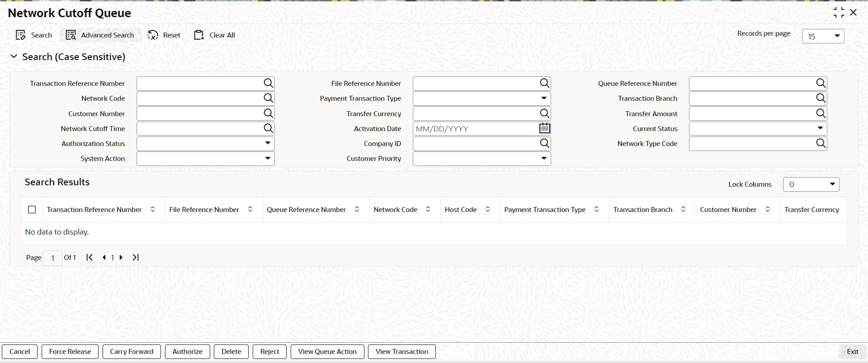The height and width of the screenshot is (363, 868).
Task: Open lookup for Company ID field
Action: coord(544,143)
